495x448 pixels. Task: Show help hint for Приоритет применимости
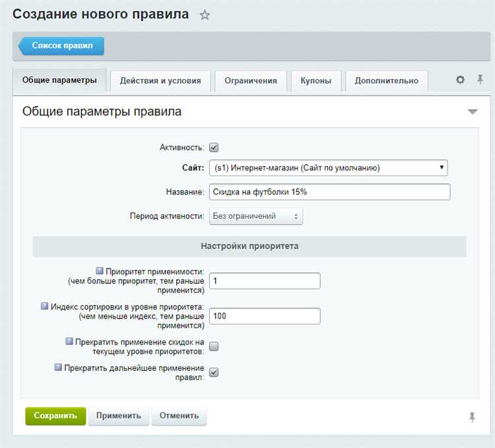click(x=100, y=271)
